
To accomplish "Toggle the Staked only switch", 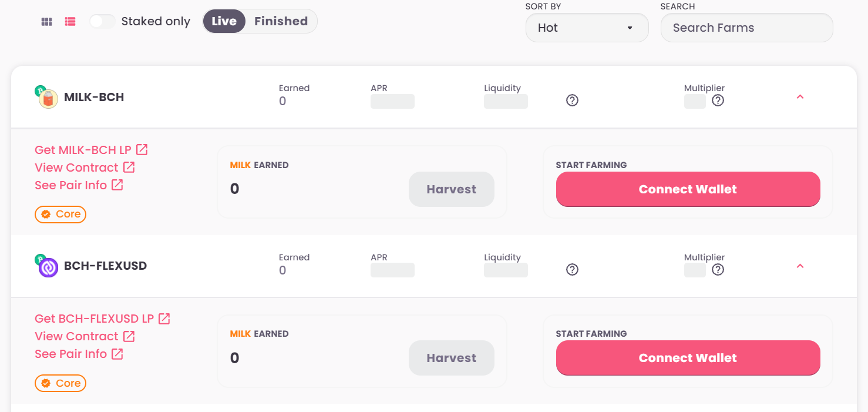I will click(x=103, y=21).
